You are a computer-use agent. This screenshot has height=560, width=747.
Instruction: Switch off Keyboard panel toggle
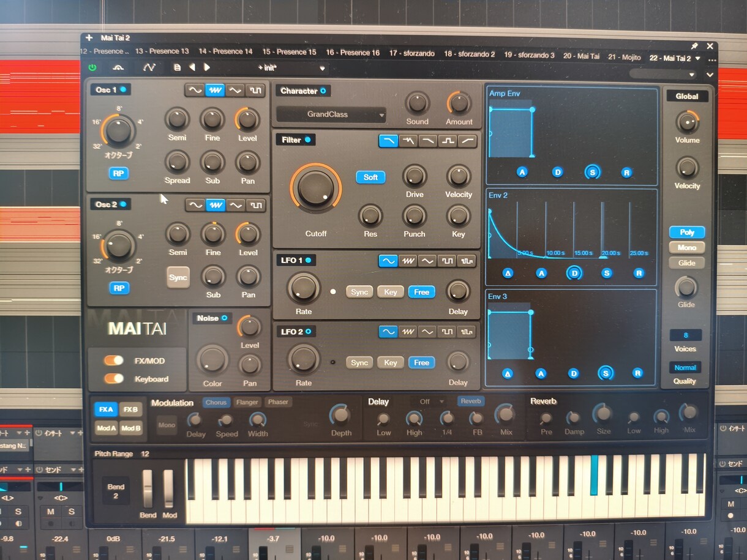click(x=114, y=379)
